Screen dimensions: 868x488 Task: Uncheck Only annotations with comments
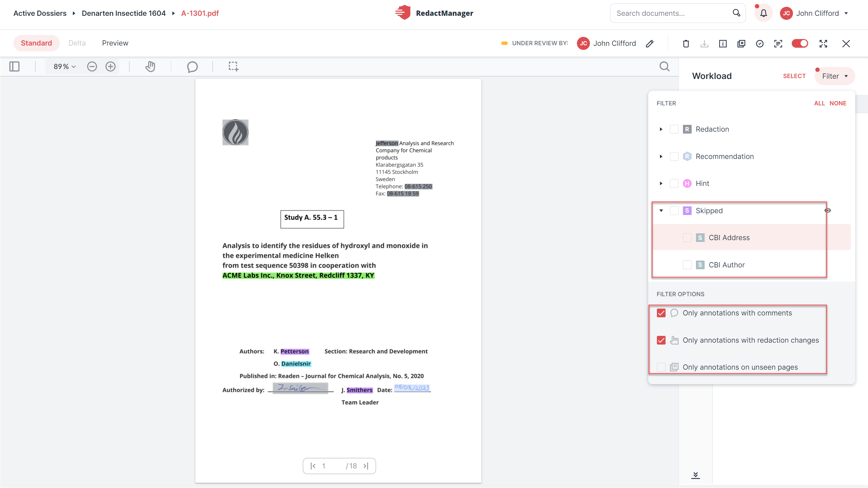pos(661,313)
